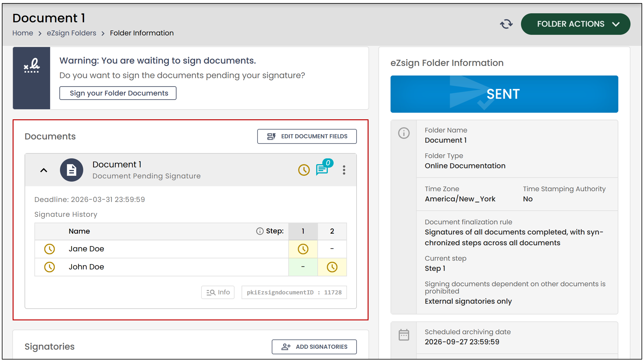The image size is (644, 362).
Task: Collapse the Document 1 panel
Action: click(44, 170)
